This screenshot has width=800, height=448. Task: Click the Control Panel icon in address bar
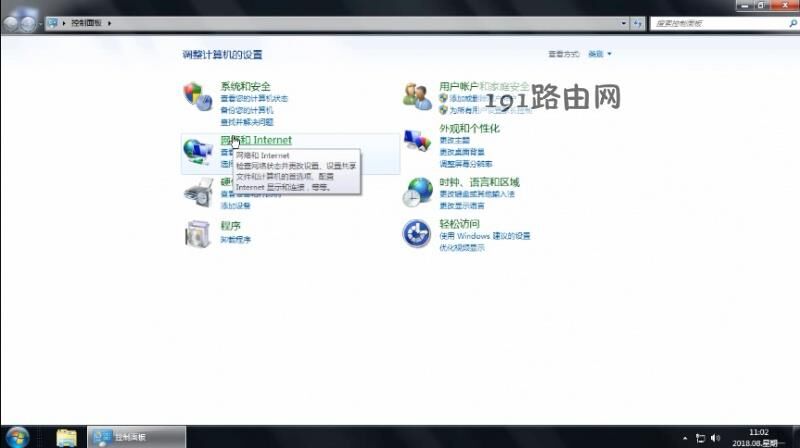click(53, 23)
